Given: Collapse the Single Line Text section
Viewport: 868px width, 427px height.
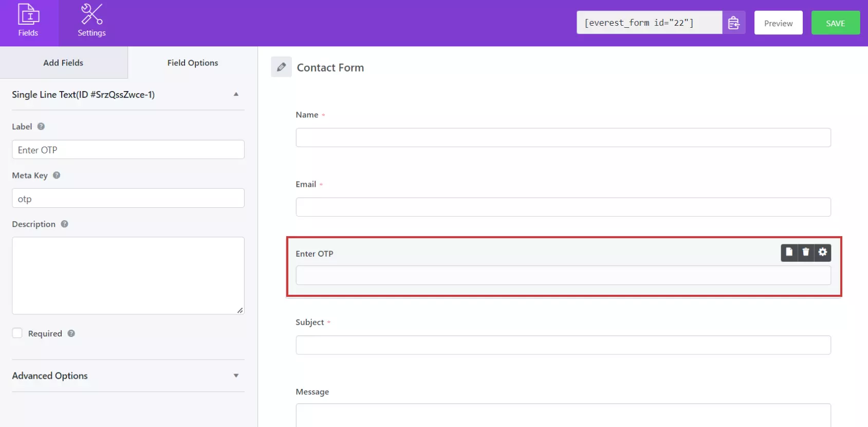Looking at the screenshot, I should click(x=236, y=94).
